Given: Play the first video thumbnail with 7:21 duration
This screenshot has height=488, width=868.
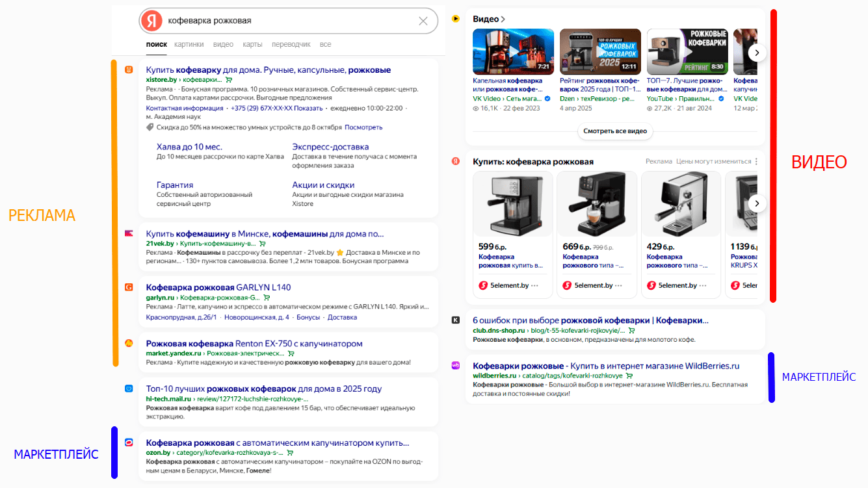Looking at the screenshot, I should pos(513,51).
